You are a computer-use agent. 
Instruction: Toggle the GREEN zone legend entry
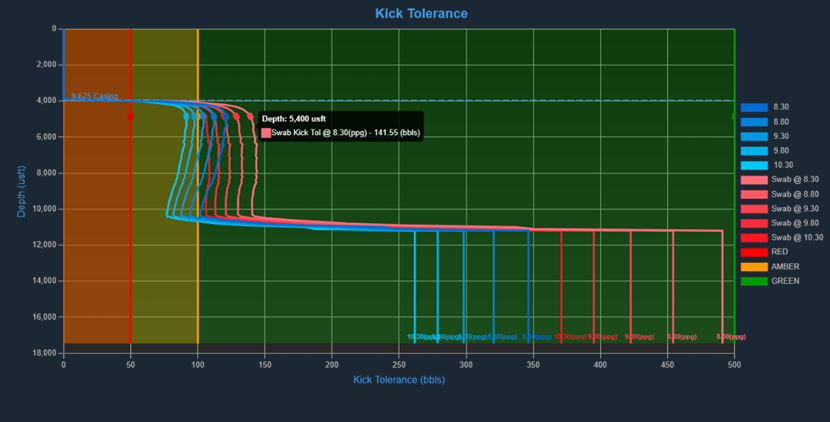(x=785, y=281)
